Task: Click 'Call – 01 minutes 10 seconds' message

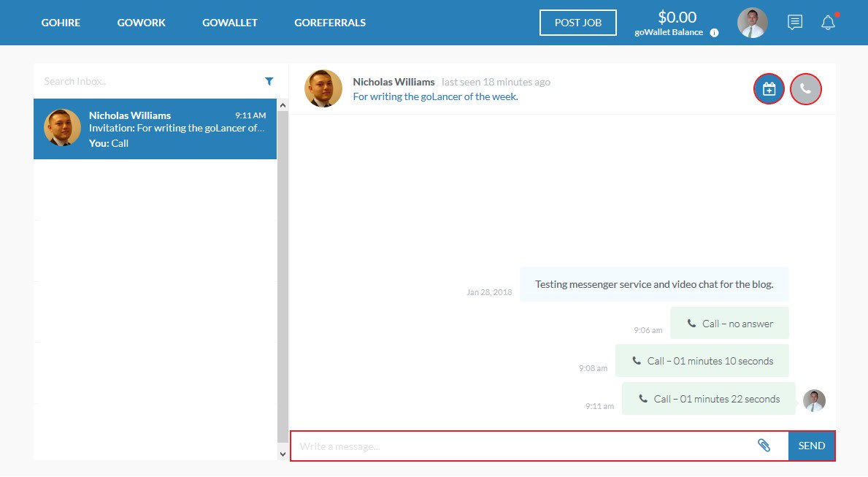Action: coord(702,361)
